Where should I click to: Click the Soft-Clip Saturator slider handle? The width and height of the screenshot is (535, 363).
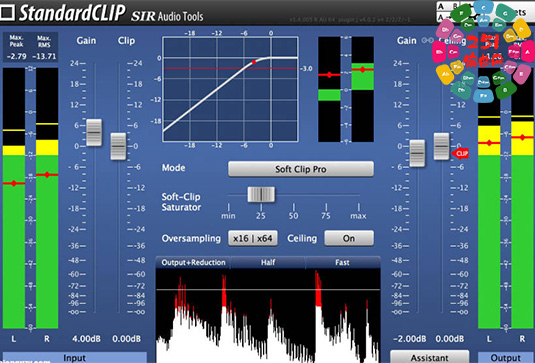tap(261, 194)
